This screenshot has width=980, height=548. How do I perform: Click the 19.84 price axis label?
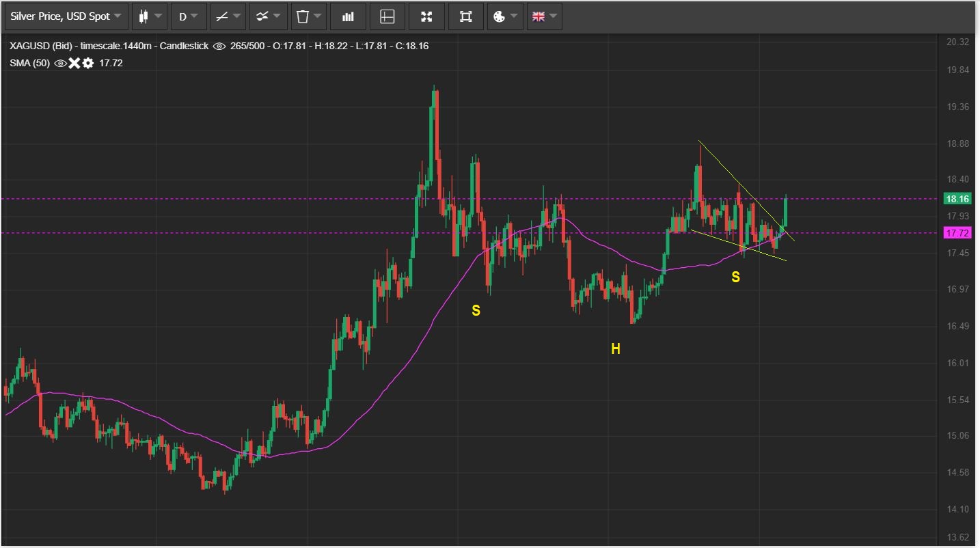point(958,70)
